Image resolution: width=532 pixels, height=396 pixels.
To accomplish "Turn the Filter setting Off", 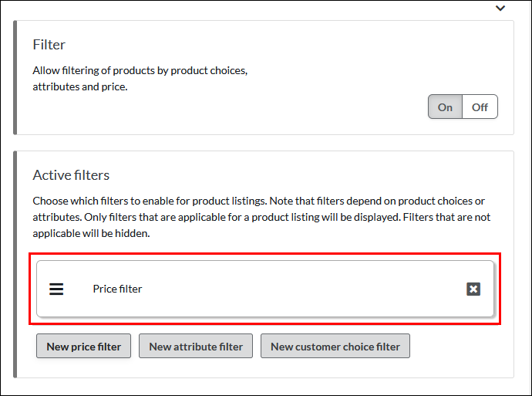I will tap(480, 107).
